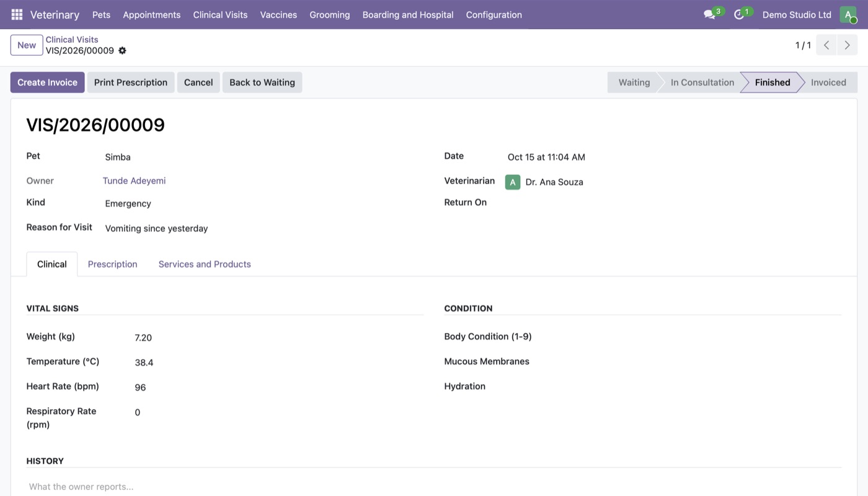The width and height of the screenshot is (868, 496).
Task: Click the New record button
Action: (x=27, y=45)
